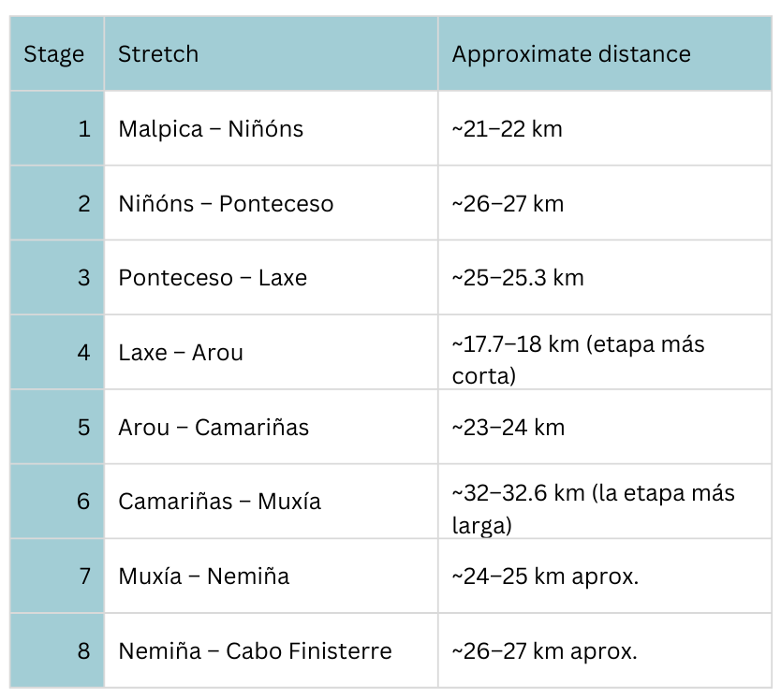Viewport: 781px width, 700px height.
Task: Select the "Niñóns – Ponteceso" stretch cell
Action: coord(226,204)
